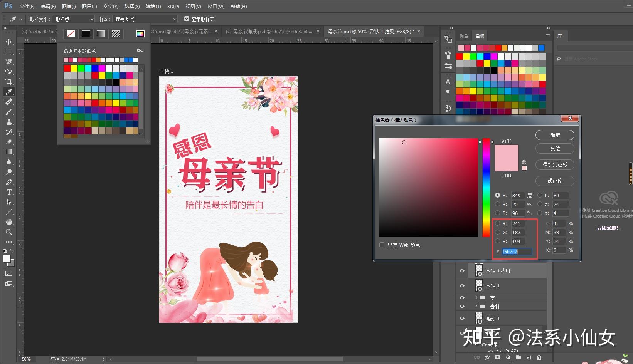
Task: Open the swatches panel flyout menu
Action: pos(548,36)
